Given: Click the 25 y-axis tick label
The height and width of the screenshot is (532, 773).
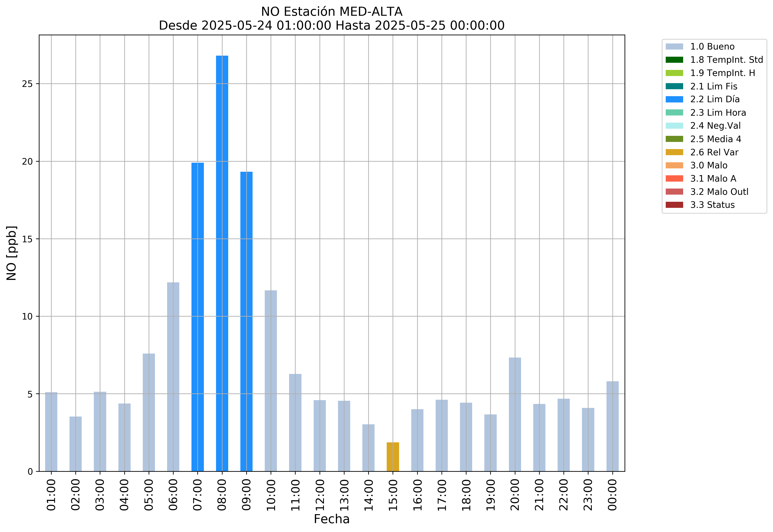Looking at the screenshot, I should click(27, 84).
